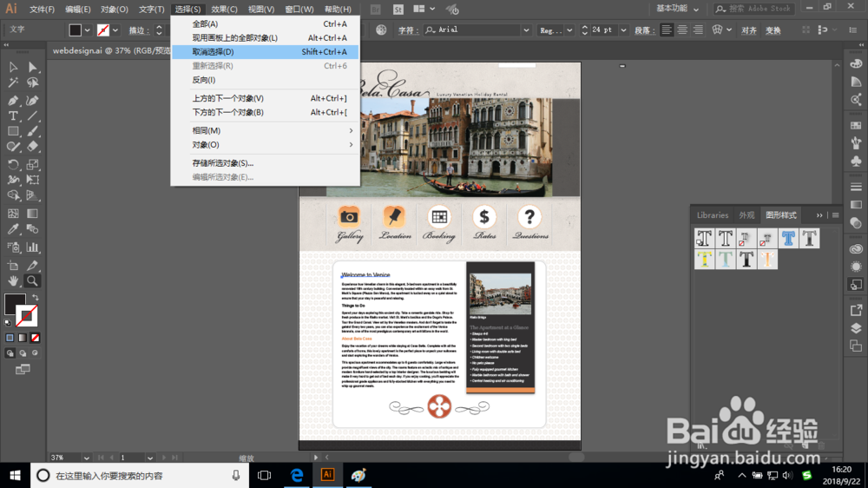Set color mode to Color button
868x488 pixels.
pos(10,338)
